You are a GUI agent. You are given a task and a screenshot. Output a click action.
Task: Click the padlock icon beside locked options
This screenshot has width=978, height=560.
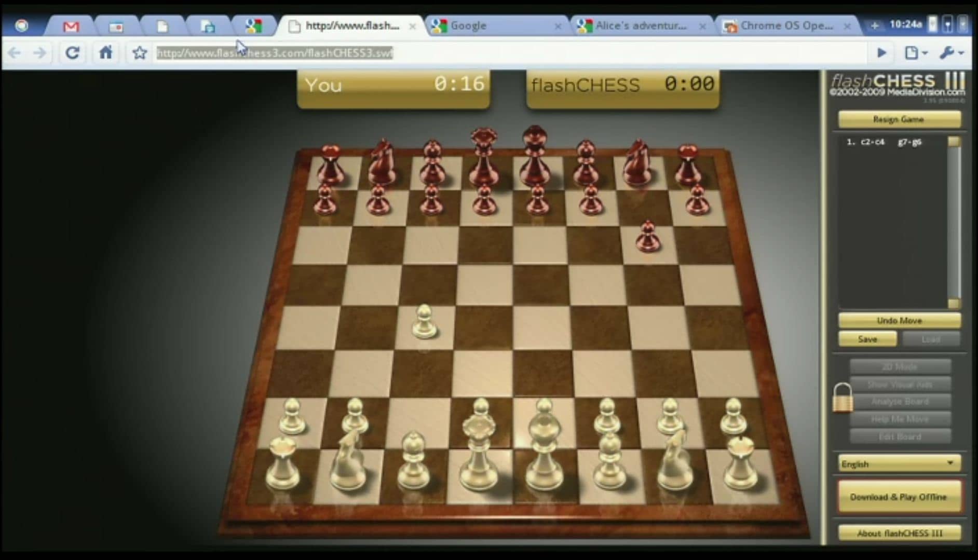coord(843,398)
